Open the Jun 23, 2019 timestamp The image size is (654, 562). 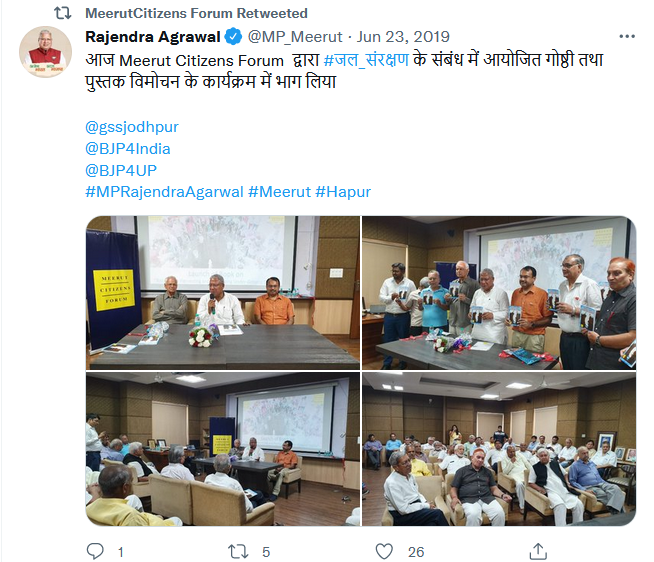point(403,37)
